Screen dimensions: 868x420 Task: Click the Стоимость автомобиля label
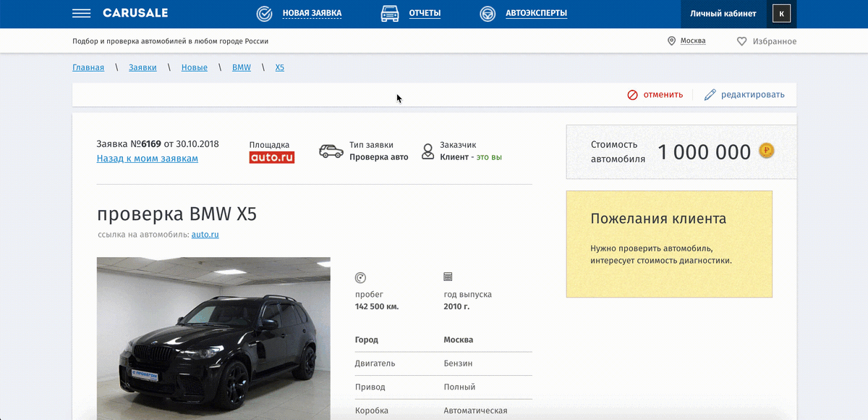pos(618,152)
